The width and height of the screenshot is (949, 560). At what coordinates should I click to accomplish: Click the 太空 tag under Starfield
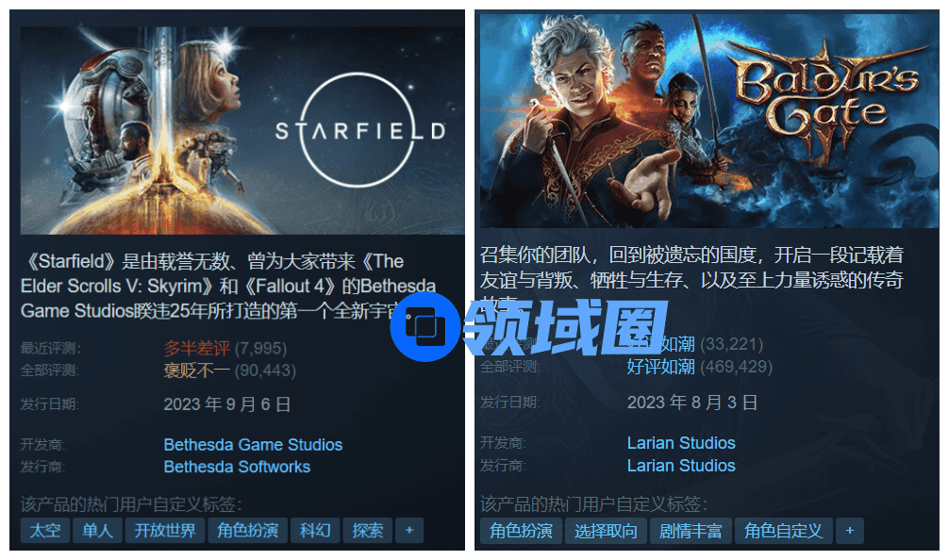[x=45, y=531]
